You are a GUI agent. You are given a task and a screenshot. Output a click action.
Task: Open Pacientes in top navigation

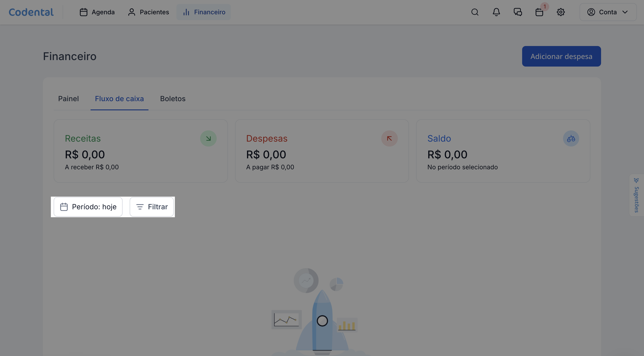click(148, 12)
